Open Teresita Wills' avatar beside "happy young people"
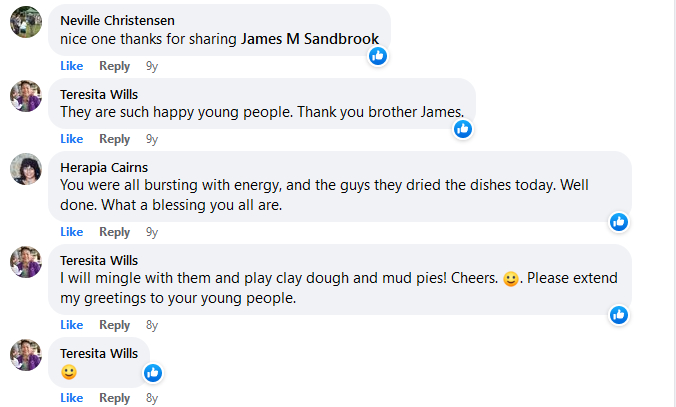Image resolution: width=676 pixels, height=407 pixels. click(x=25, y=96)
